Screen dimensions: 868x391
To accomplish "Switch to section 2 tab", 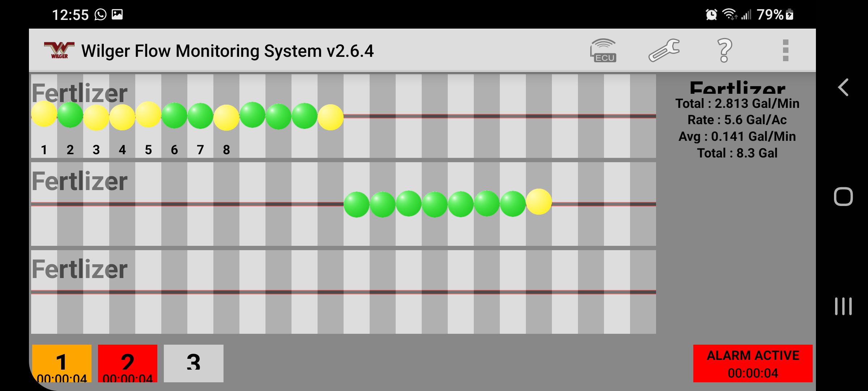I will pyautogui.click(x=127, y=363).
